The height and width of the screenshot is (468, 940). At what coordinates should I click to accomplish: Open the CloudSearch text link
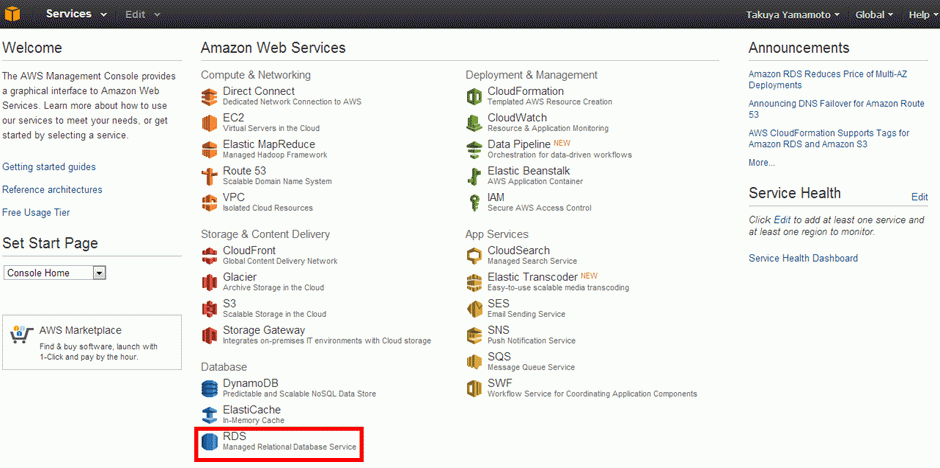pos(519,250)
